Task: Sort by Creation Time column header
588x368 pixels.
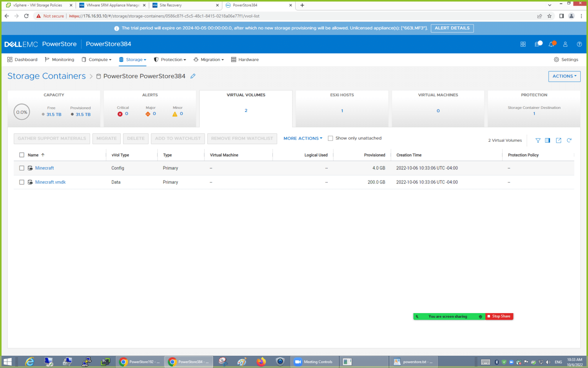Action: (409, 155)
